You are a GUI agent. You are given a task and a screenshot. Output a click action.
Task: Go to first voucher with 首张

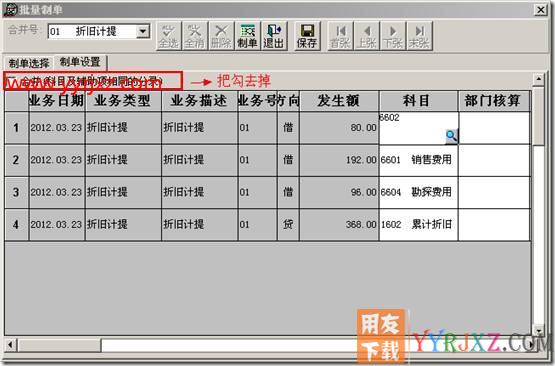pyautogui.click(x=341, y=36)
